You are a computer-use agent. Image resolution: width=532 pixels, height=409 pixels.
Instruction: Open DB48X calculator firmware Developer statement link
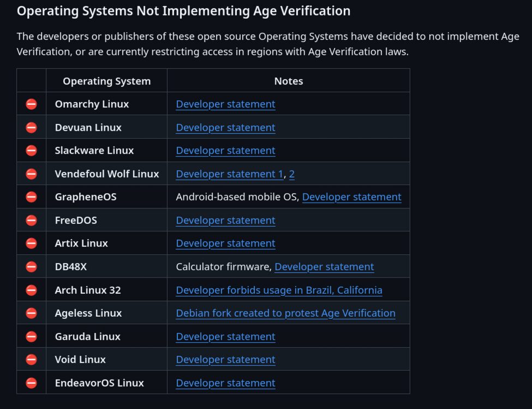coord(324,266)
